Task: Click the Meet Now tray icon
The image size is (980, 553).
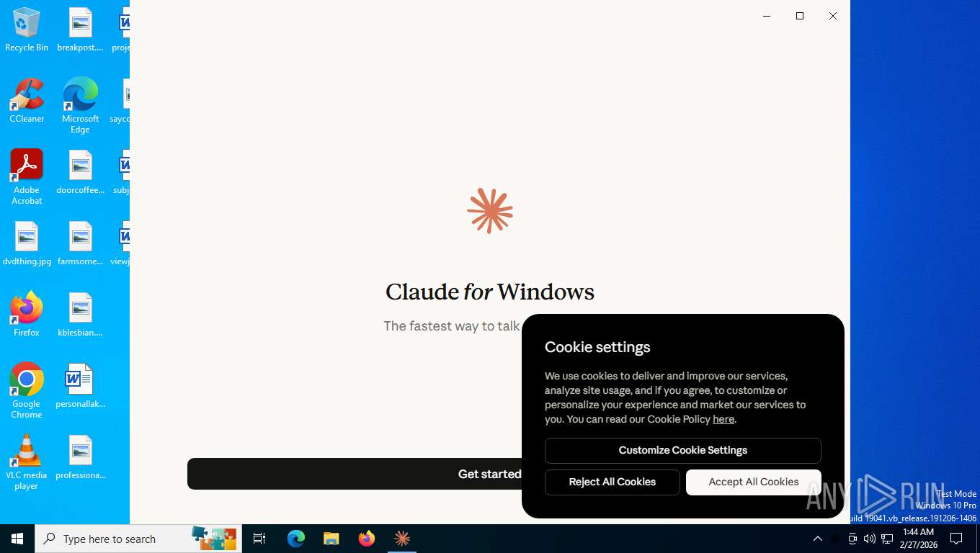Action: [852, 539]
